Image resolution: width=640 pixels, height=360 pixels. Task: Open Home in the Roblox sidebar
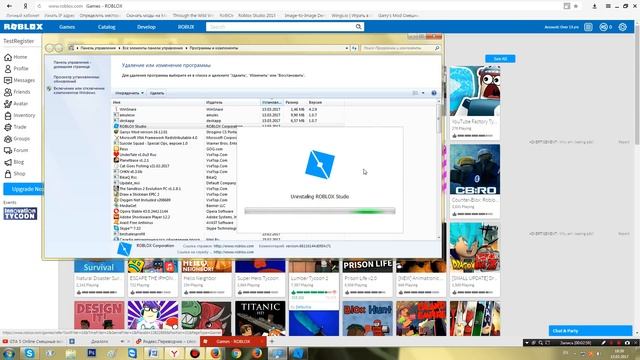(x=16, y=57)
